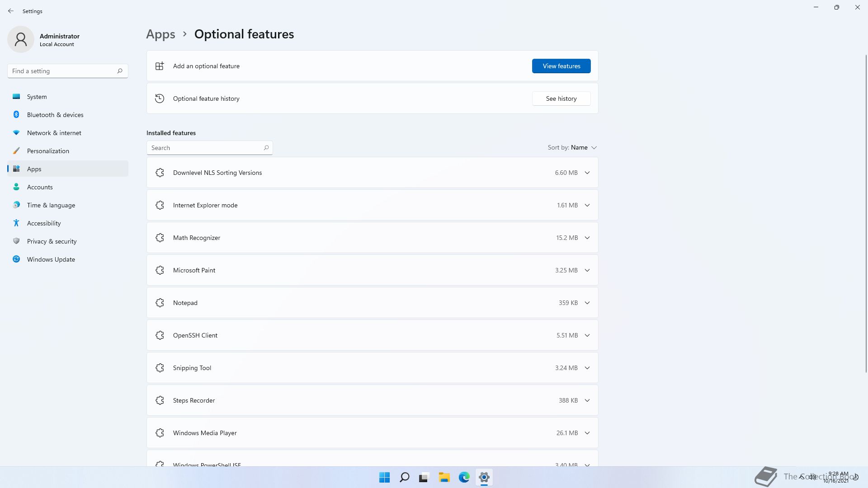This screenshot has height=488, width=868.
Task: Open taskbar Search magnifier
Action: click(405, 477)
